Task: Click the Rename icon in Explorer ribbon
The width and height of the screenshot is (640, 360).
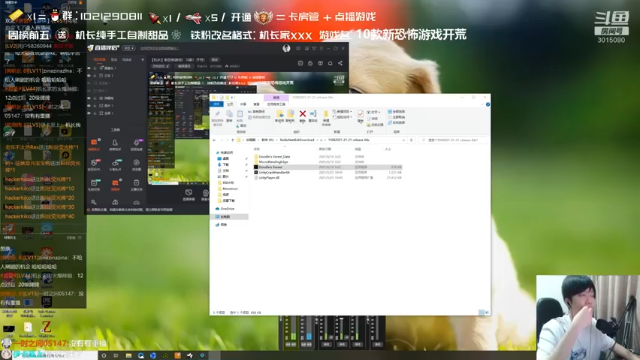Action: click(313, 114)
